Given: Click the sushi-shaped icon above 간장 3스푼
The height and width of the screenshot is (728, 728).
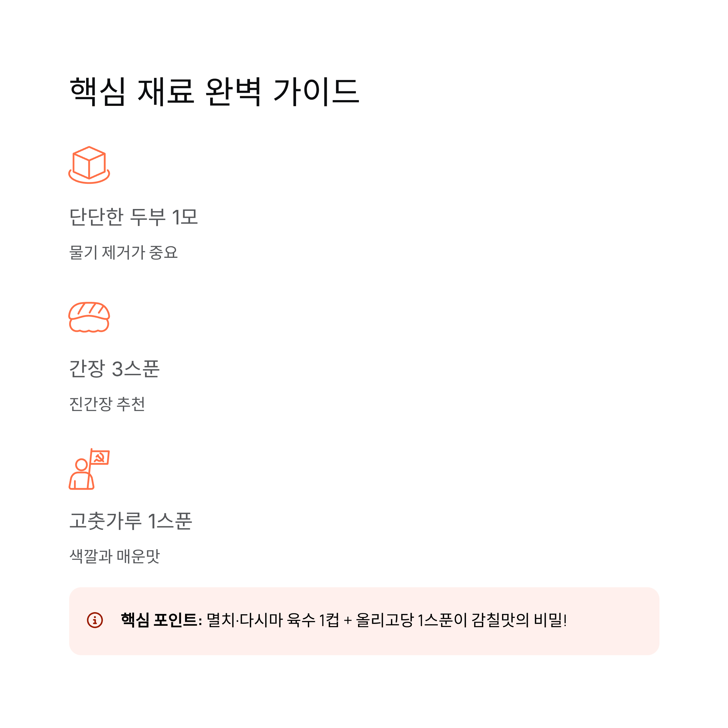Looking at the screenshot, I should click(89, 317).
